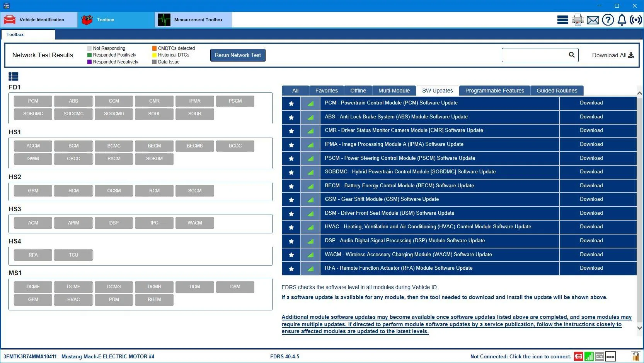The height and width of the screenshot is (363, 644).
Task: Click Download All
Action: pos(613,55)
